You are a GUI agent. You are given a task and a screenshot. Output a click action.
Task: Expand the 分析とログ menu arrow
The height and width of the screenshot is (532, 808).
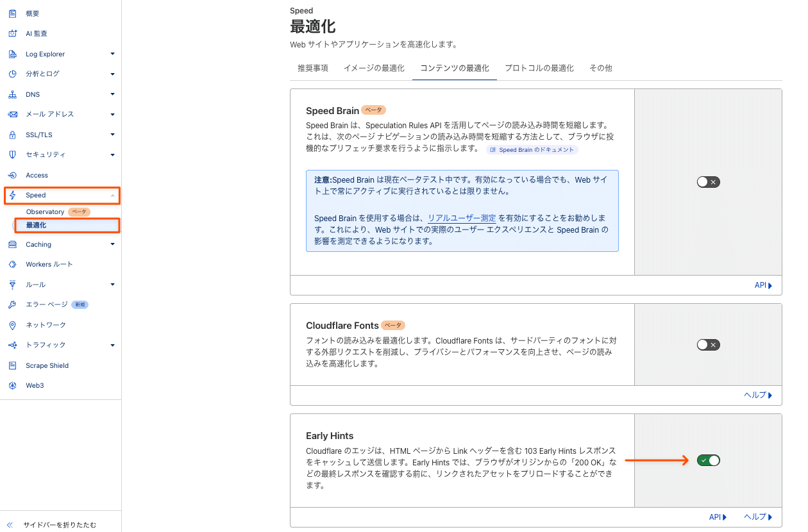coord(112,74)
